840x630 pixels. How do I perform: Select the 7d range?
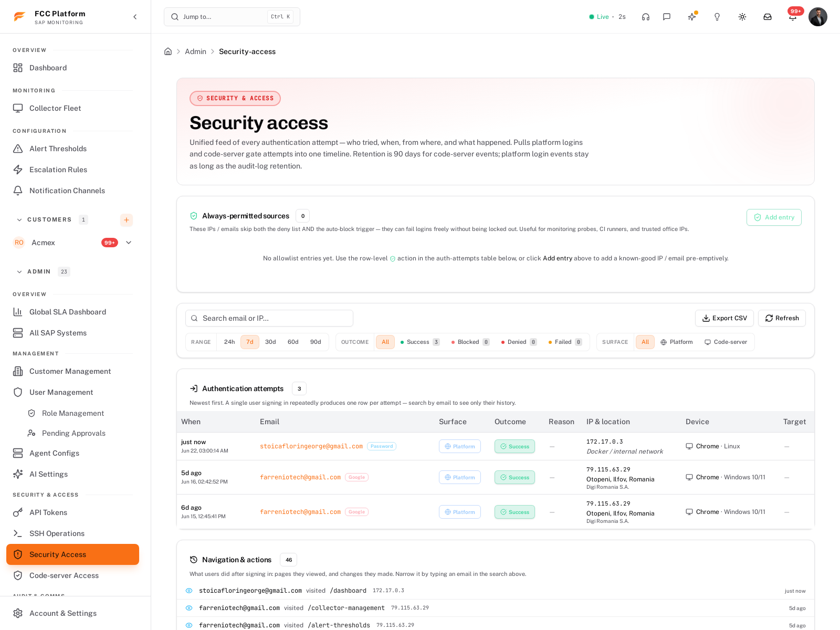pyautogui.click(x=250, y=342)
